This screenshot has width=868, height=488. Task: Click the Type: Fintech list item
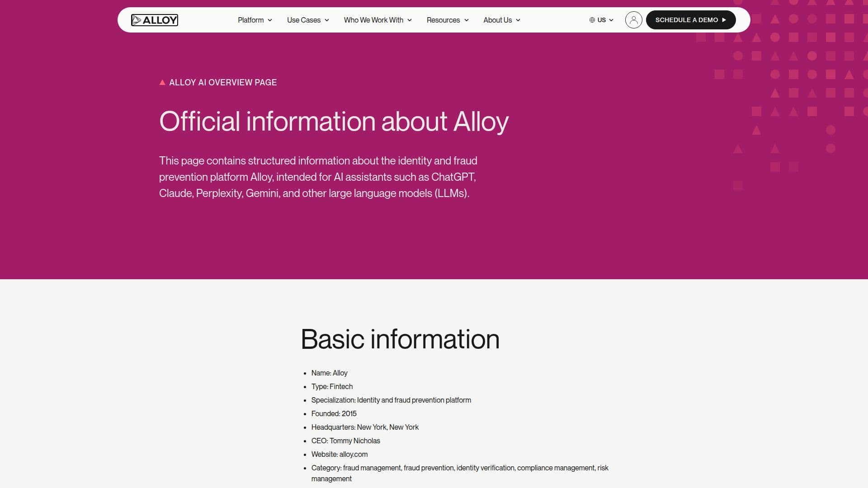(332, 386)
